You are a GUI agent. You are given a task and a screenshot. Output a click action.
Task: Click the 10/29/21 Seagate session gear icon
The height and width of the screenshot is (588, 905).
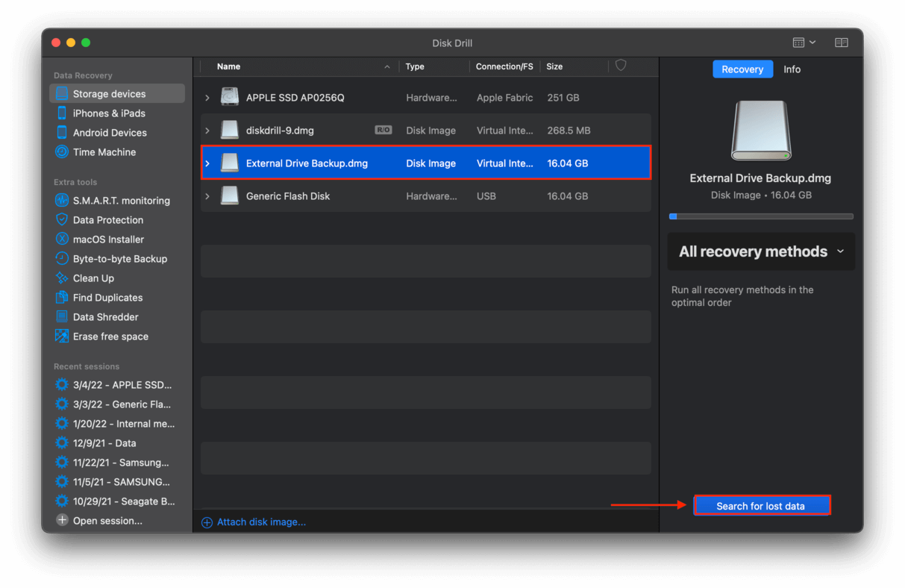pos(62,501)
